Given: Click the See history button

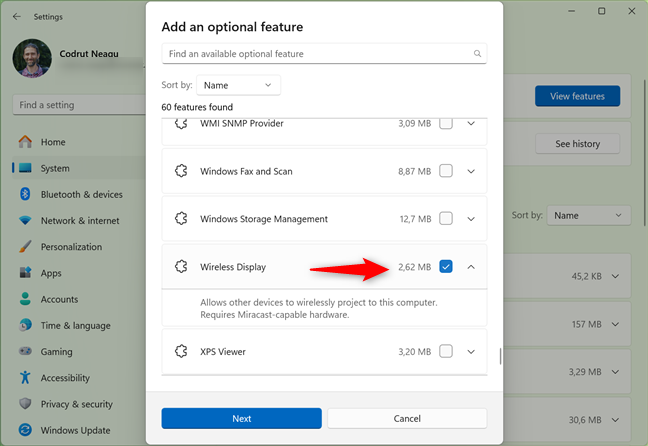Looking at the screenshot, I should [x=577, y=144].
